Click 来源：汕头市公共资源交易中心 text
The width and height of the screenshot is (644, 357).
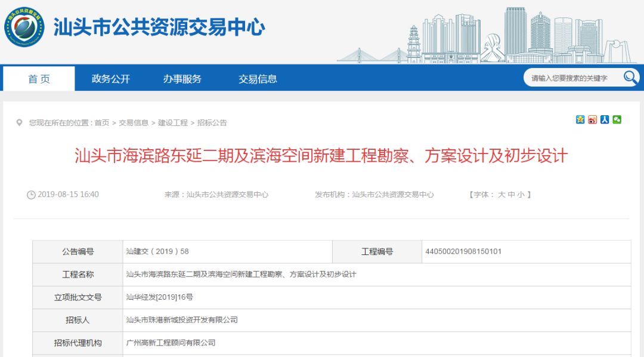pos(216,195)
